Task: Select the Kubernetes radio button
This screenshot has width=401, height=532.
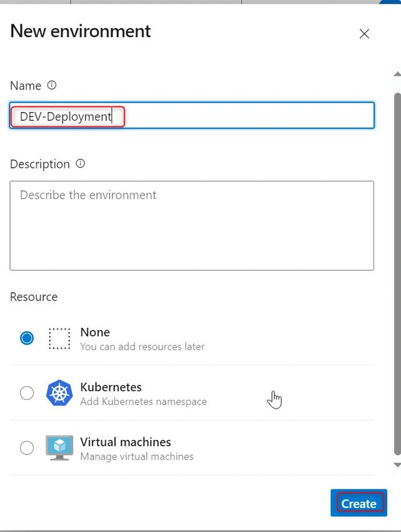Action: 27,393
